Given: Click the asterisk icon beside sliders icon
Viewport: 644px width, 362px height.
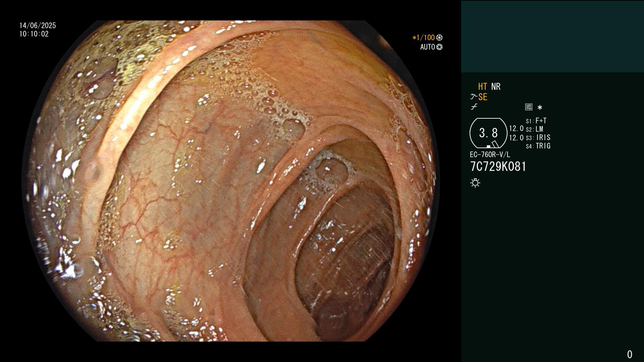Looking at the screenshot, I should click(540, 107).
